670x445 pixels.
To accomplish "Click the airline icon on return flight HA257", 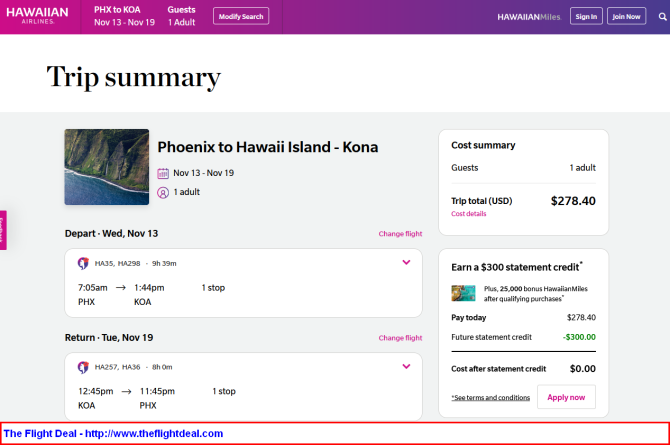I will click(83, 367).
